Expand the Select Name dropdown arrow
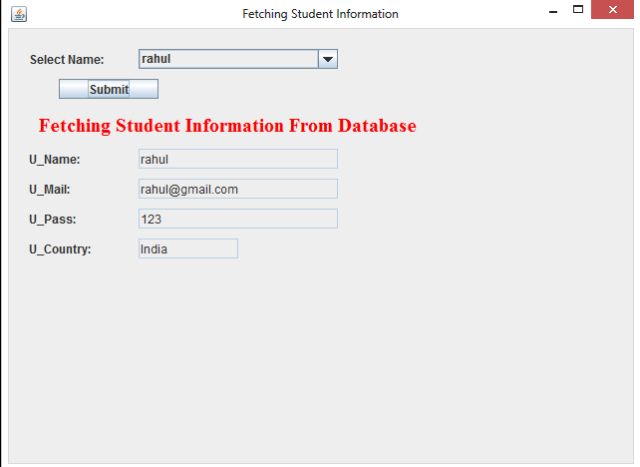 pos(327,60)
